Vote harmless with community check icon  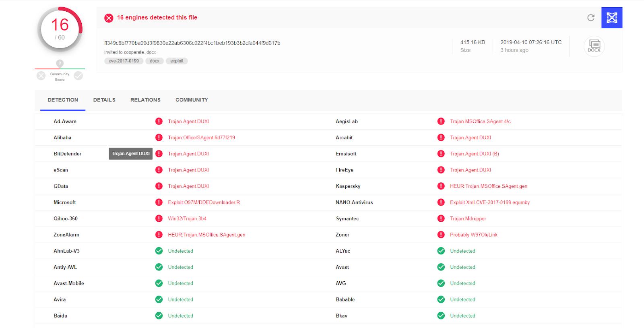[x=78, y=76]
